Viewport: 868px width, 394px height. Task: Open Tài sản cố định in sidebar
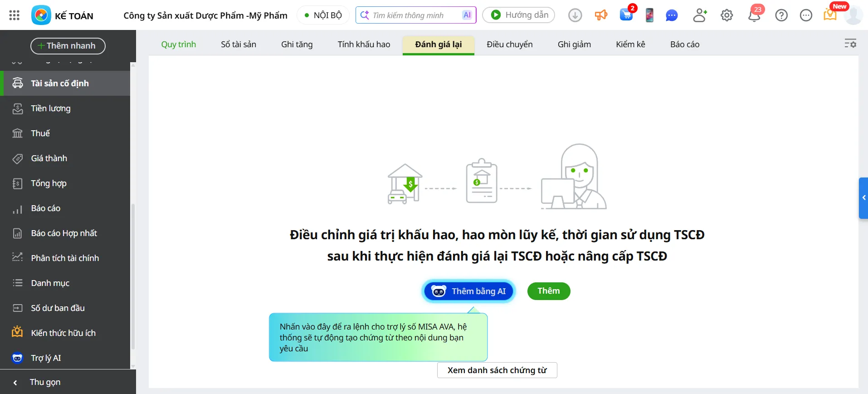click(x=65, y=83)
